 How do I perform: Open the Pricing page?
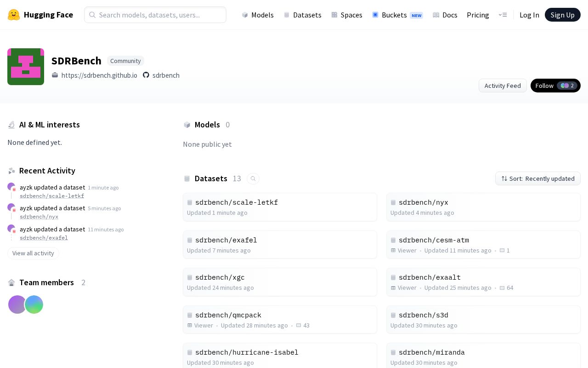click(478, 15)
